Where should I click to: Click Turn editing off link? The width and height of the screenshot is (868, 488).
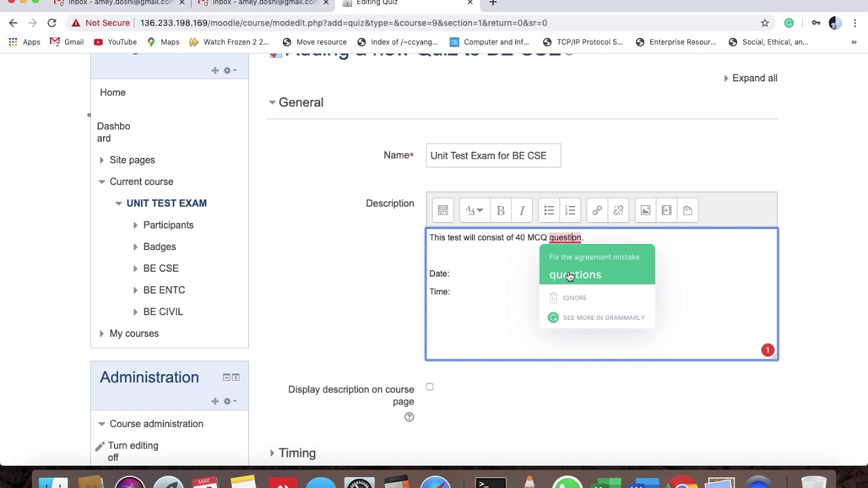[x=133, y=451]
